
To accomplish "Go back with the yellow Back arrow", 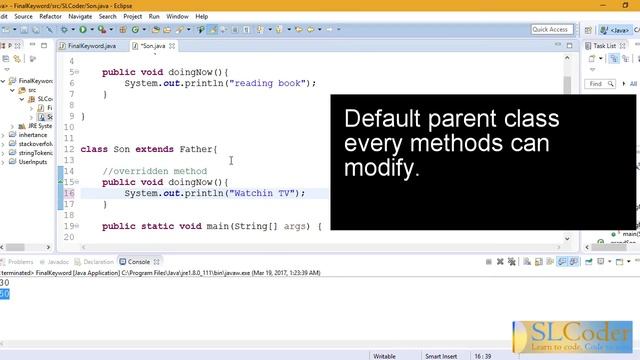I will click(311, 29).
